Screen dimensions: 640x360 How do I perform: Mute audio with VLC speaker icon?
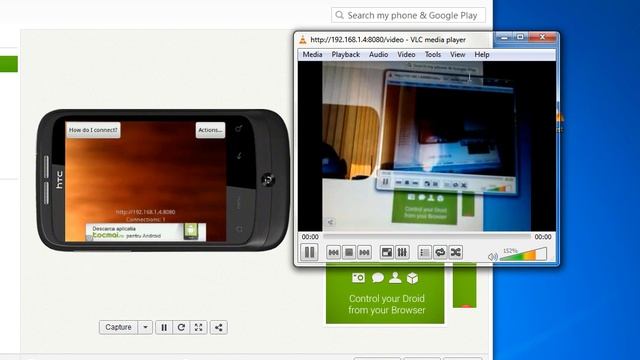(493, 256)
